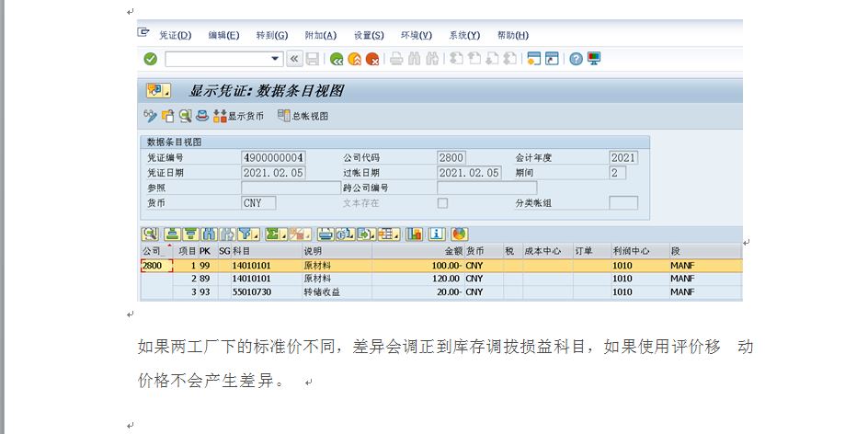Click the yellow Exit icon
Screen dimensions: 868x434
point(354,59)
